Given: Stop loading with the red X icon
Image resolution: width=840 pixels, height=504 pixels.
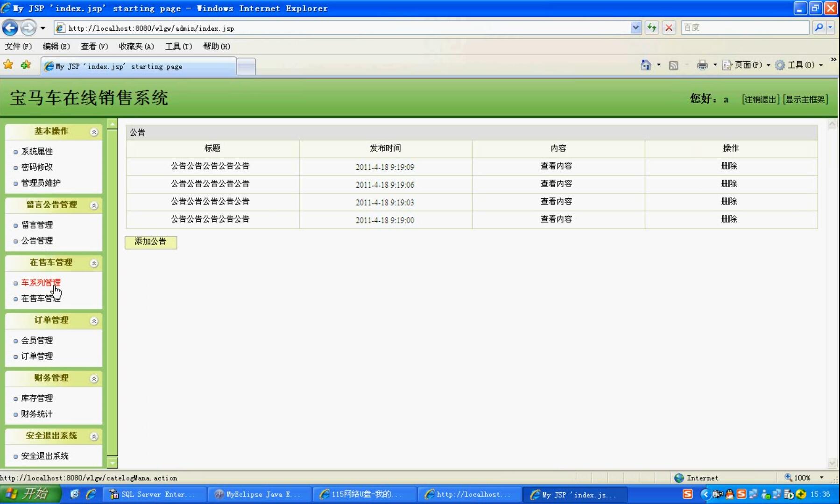Looking at the screenshot, I should tap(669, 28).
